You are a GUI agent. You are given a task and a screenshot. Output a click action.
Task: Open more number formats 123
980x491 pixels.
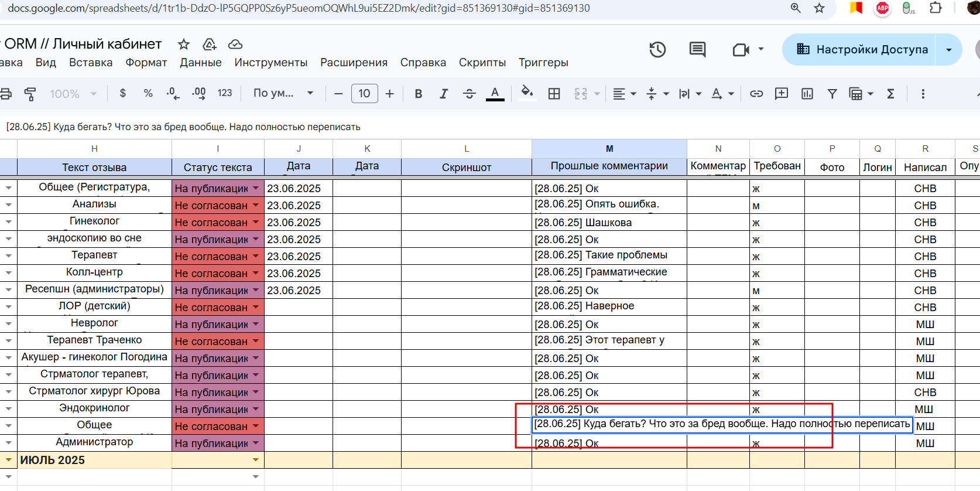(225, 93)
